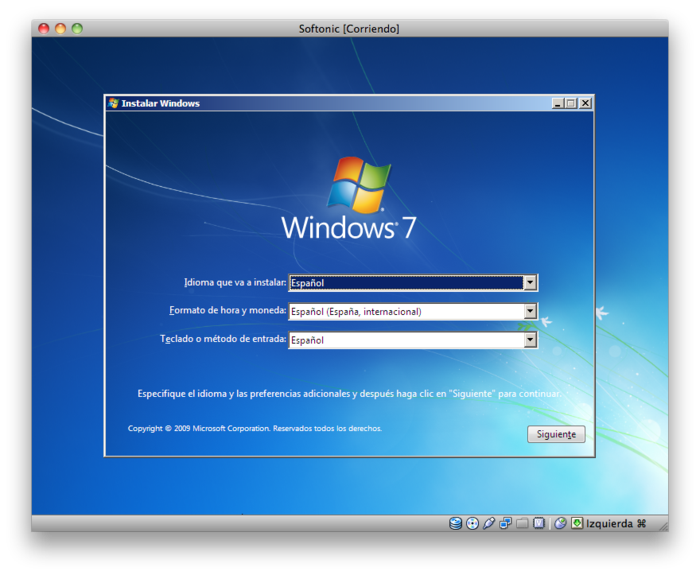Open the optical disc drive status icon
The width and height of the screenshot is (700, 575).
tap(472, 523)
